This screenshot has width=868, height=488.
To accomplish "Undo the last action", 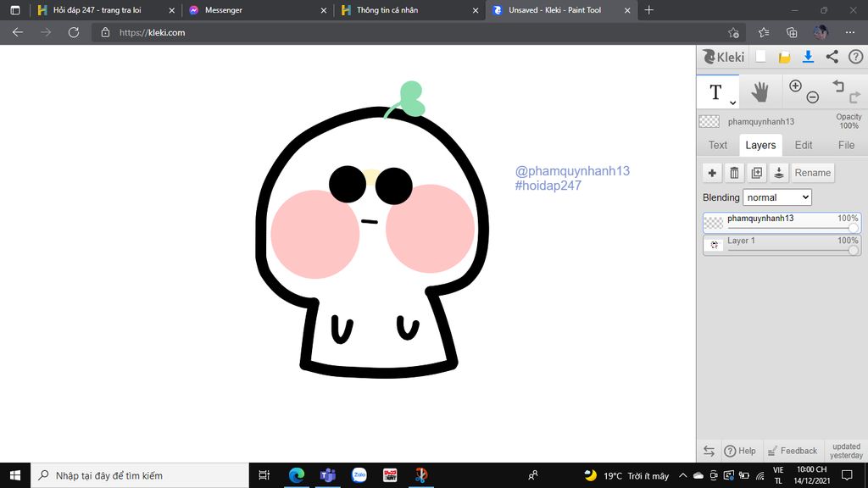I will click(838, 86).
